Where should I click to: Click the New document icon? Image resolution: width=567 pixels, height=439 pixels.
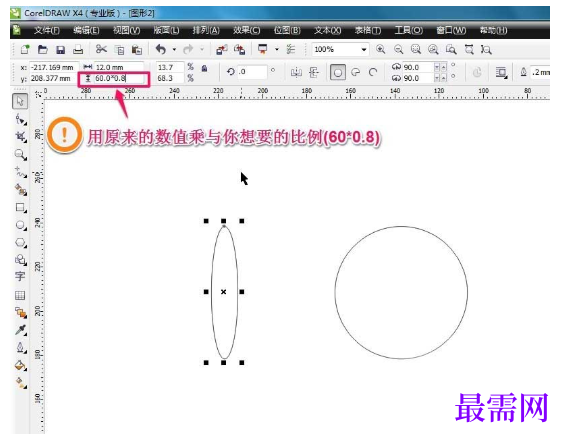[25, 50]
